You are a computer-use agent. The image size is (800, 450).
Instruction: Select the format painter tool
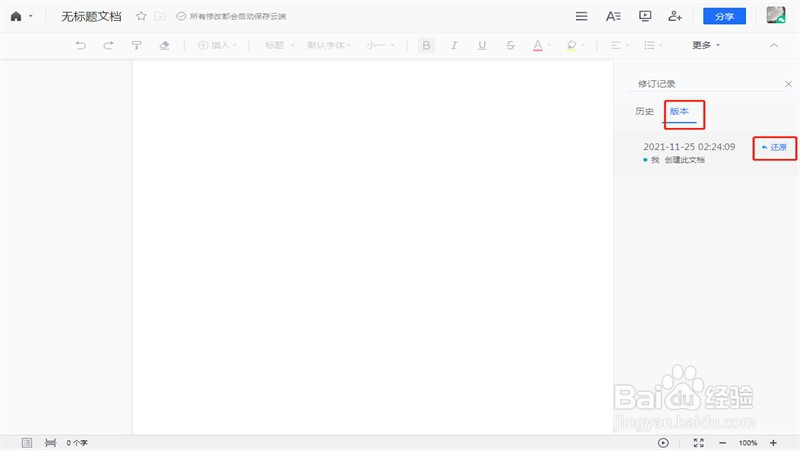coord(136,45)
